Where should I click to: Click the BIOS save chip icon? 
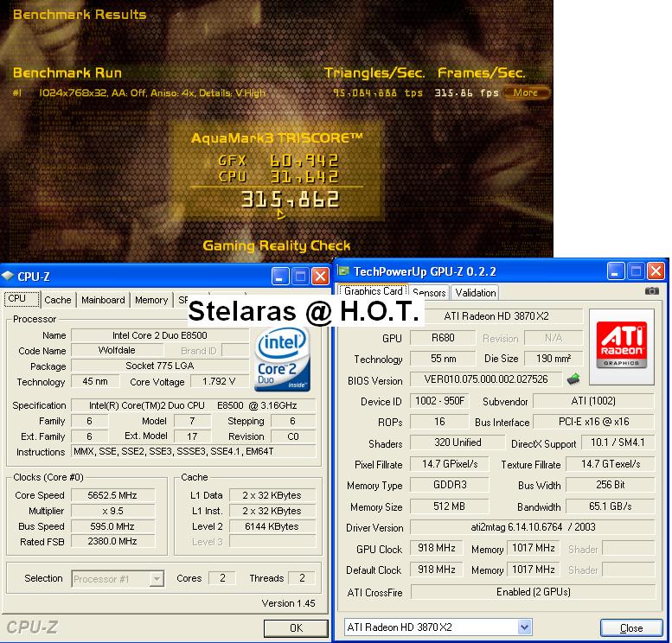pos(573,379)
